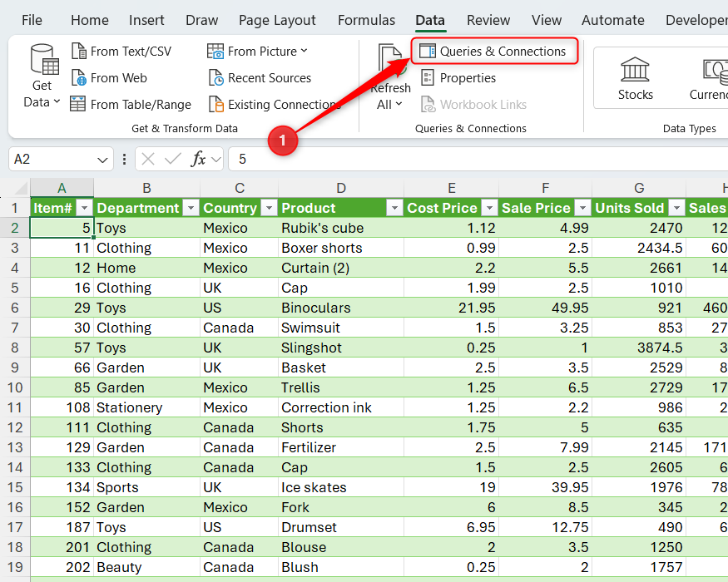Click the Correction ink cell

point(341,407)
